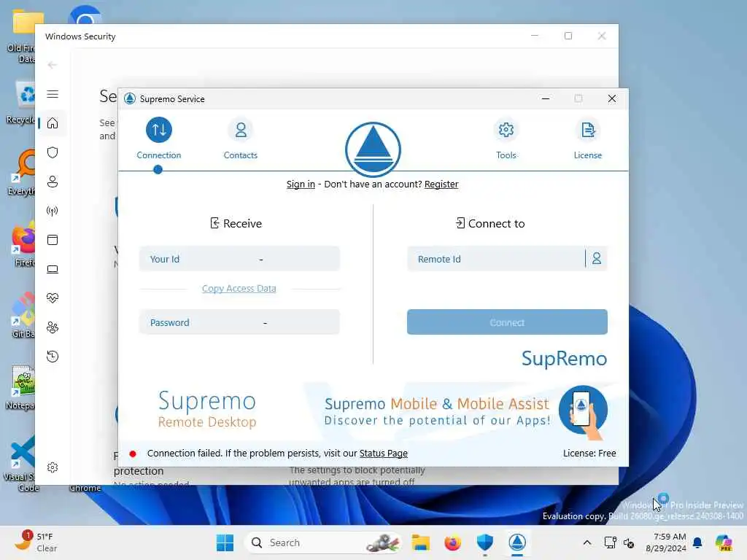Viewport: 747px width, 560px height.
Task: Minimize the Supremo Service window
Action: pyautogui.click(x=546, y=98)
